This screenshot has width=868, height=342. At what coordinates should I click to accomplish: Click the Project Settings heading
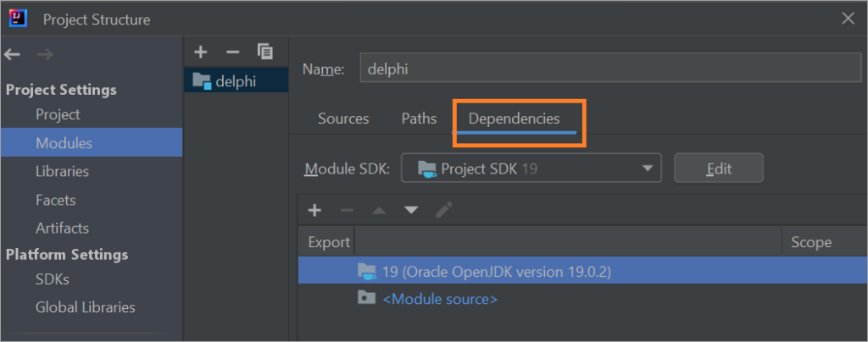click(x=61, y=90)
